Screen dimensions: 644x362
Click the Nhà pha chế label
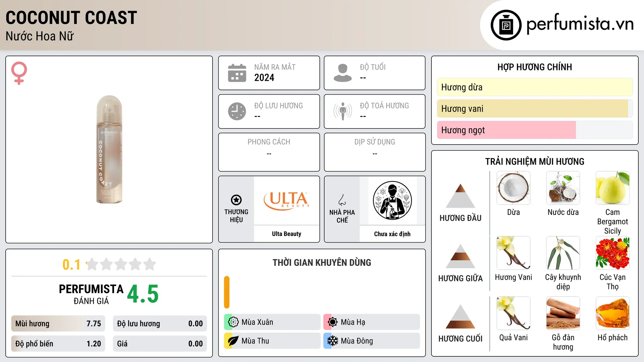(x=342, y=216)
